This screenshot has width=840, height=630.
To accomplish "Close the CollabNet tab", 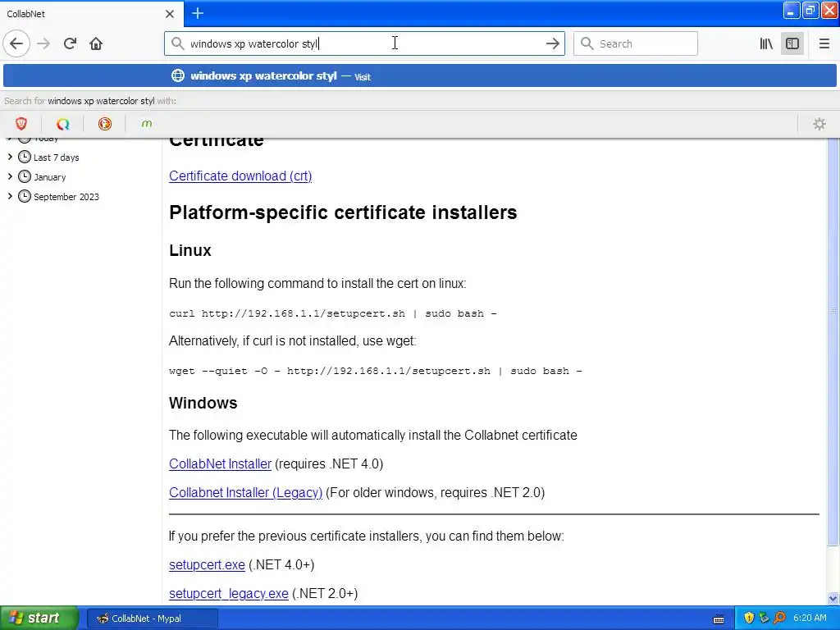I will (169, 14).
